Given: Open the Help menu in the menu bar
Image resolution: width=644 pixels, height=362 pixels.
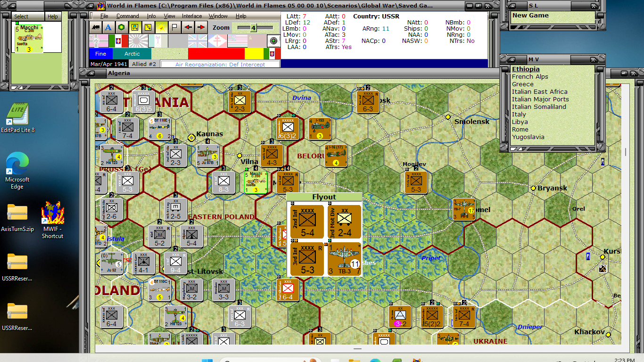Looking at the screenshot, I should [241, 16].
